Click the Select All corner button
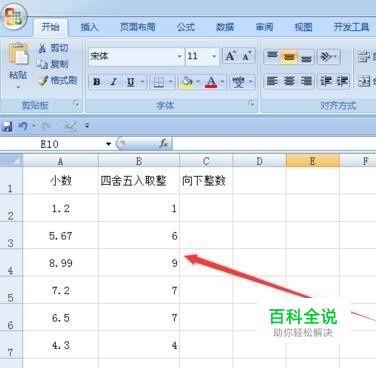This screenshot has height=368, width=376. click(x=11, y=161)
